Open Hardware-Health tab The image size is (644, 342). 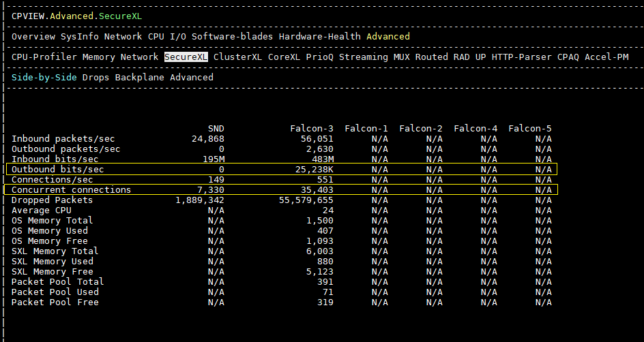319,37
